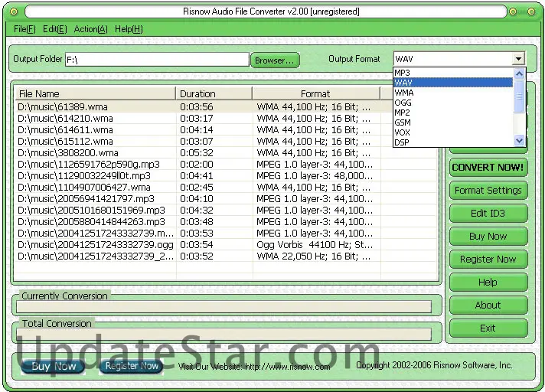This screenshot has width=545, height=392.
Task: Click the Register Now button in sidebar
Action: tap(488, 260)
